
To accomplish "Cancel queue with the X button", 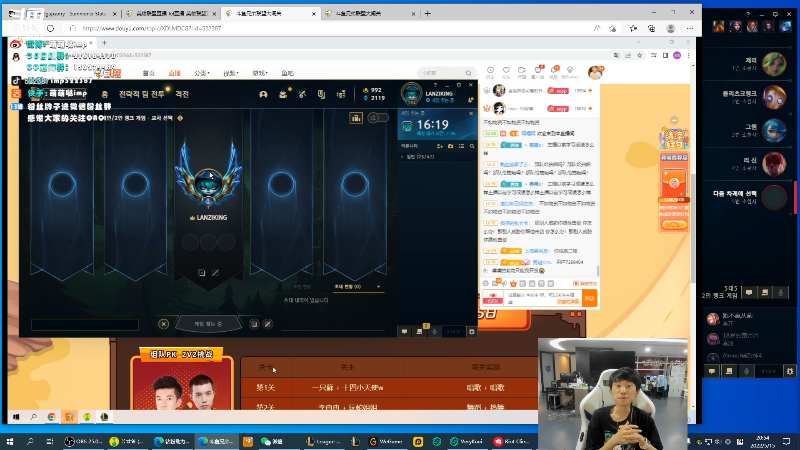I will pos(163,324).
